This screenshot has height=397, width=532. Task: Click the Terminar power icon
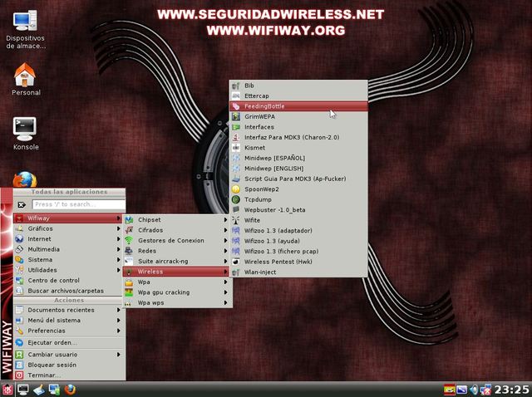coord(19,375)
